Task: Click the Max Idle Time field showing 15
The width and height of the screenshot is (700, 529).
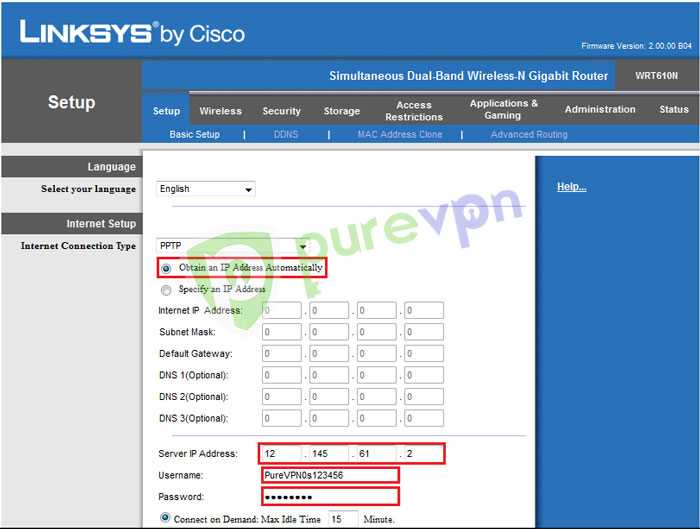Action: (x=343, y=519)
